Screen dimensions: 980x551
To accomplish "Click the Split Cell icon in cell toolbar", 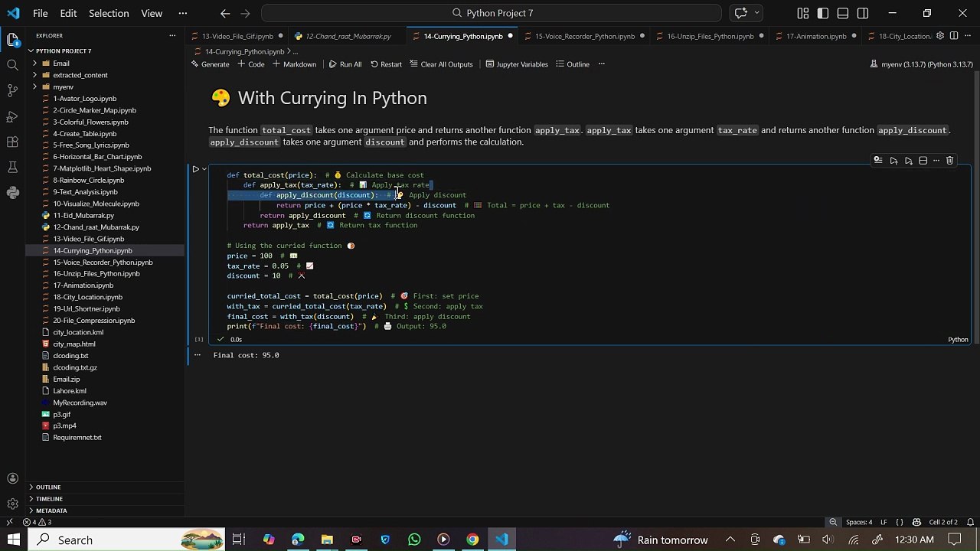I will [923, 161].
